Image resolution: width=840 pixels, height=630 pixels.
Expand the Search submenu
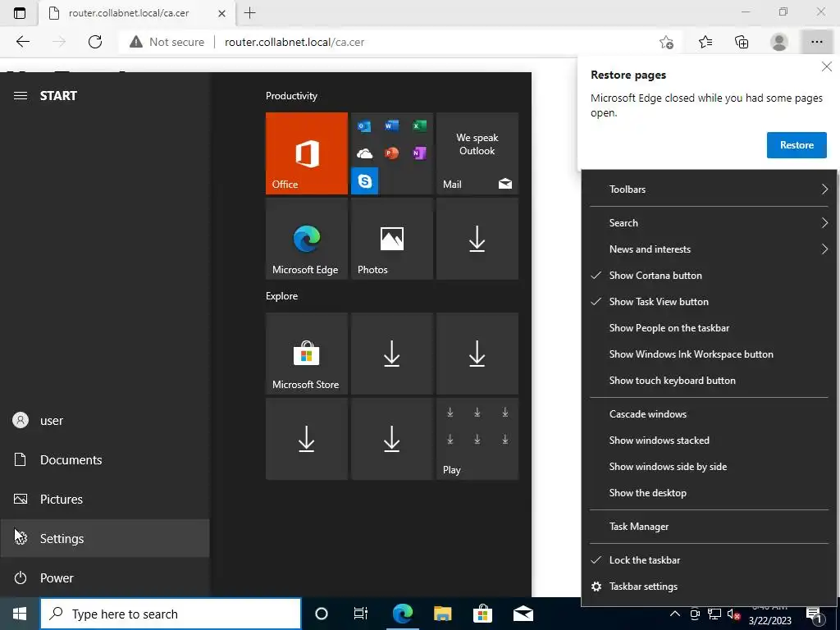point(710,223)
